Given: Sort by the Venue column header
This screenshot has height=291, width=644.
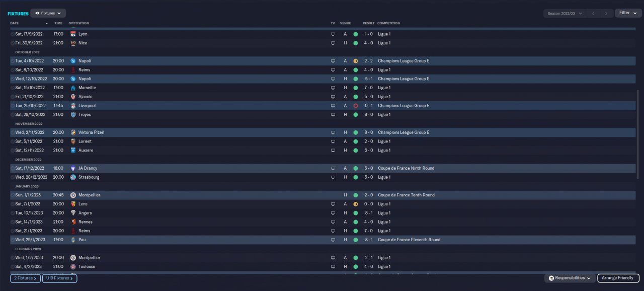Looking at the screenshot, I should click(x=345, y=23).
